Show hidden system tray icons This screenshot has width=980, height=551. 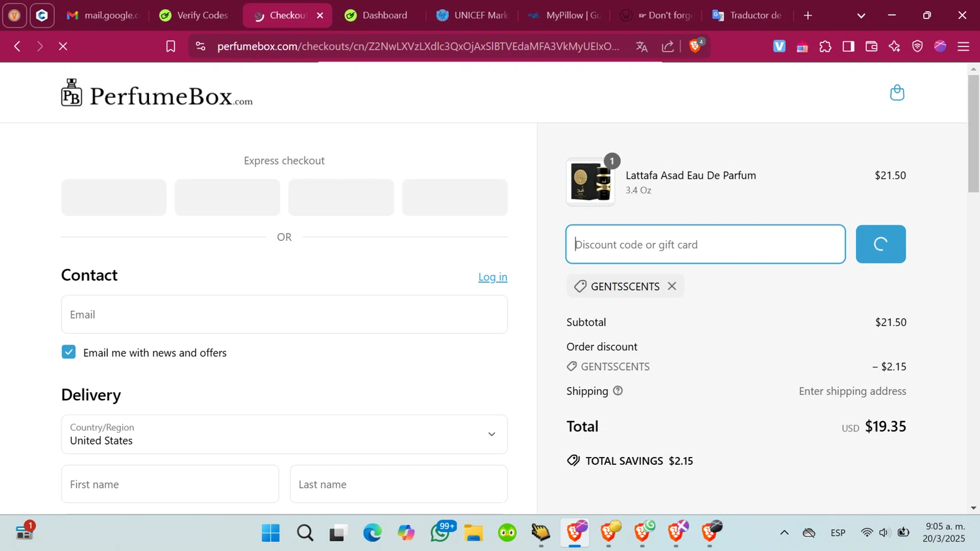[x=784, y=533]
